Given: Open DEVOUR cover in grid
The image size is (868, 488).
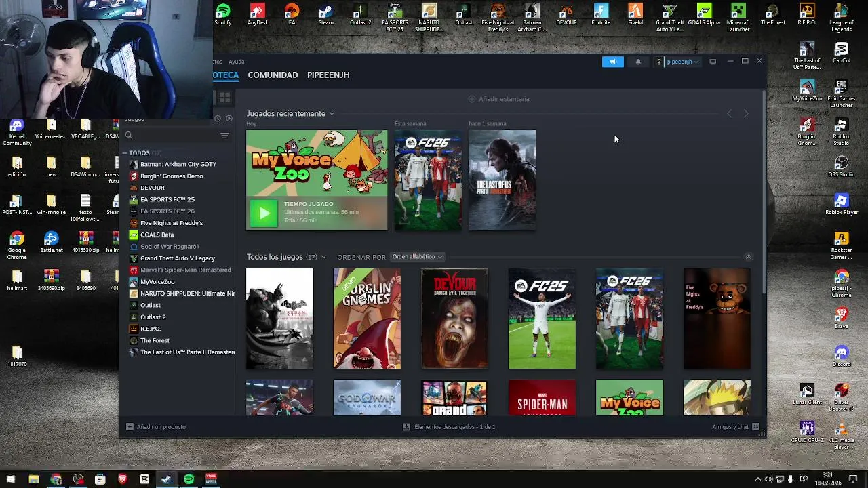Looking at the screenshot, I should click(454, 319).
